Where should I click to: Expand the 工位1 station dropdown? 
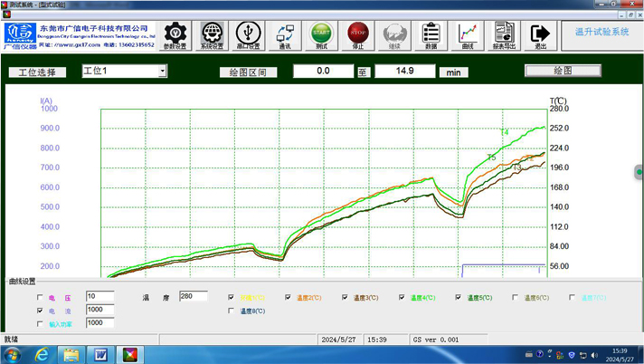pos(163,71)
